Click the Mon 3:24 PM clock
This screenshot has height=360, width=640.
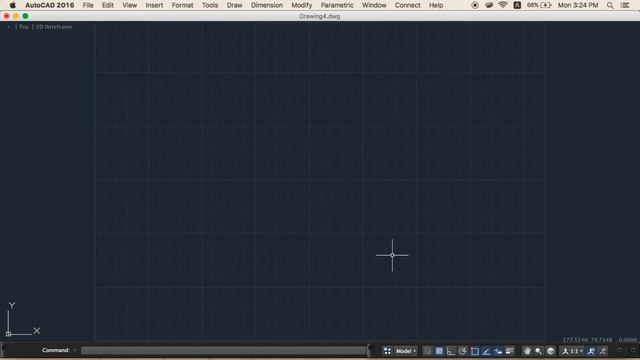pos(578,5)
